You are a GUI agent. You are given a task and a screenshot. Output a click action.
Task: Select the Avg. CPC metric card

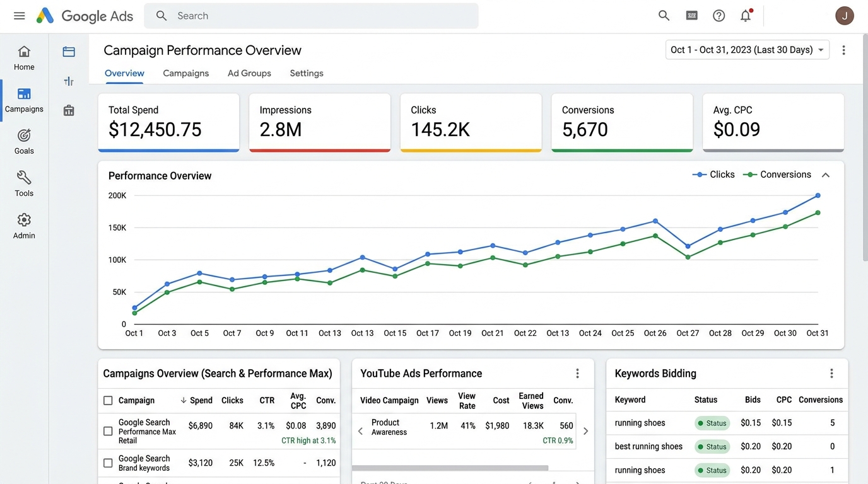pyautogui.click(x=773, y=123)
